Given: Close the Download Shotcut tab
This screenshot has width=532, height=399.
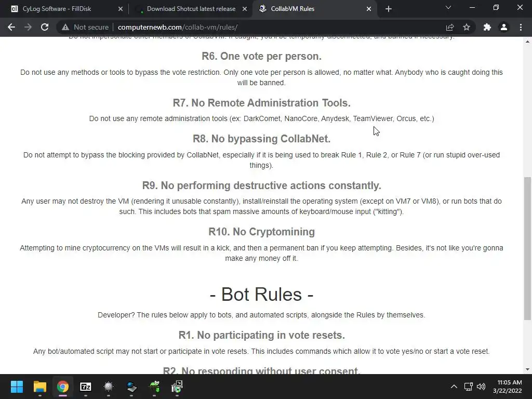Looking at the screenshot, I should 245,9.
